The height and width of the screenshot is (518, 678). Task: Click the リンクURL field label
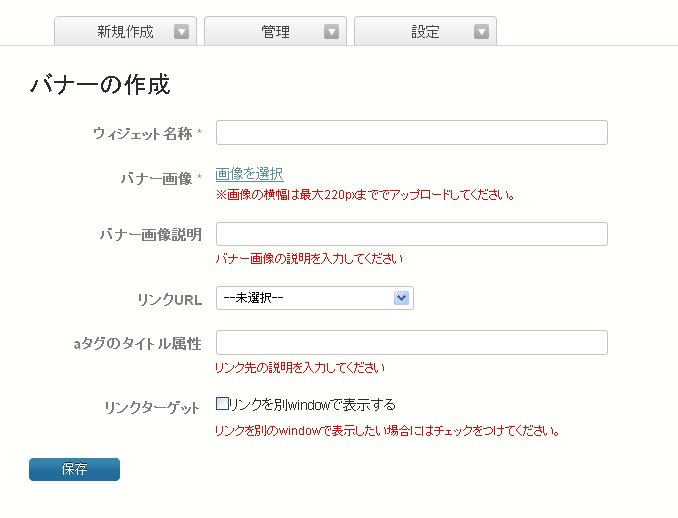(x=169, y=299)
